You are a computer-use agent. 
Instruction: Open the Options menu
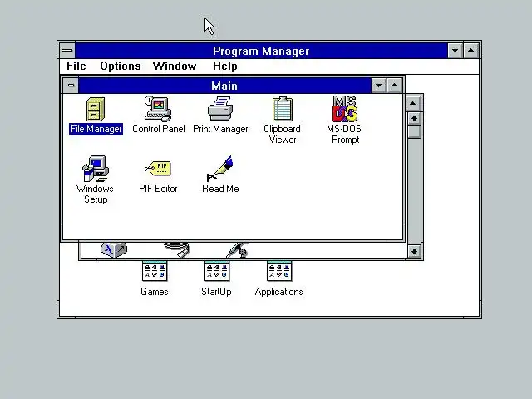(120, 66)
